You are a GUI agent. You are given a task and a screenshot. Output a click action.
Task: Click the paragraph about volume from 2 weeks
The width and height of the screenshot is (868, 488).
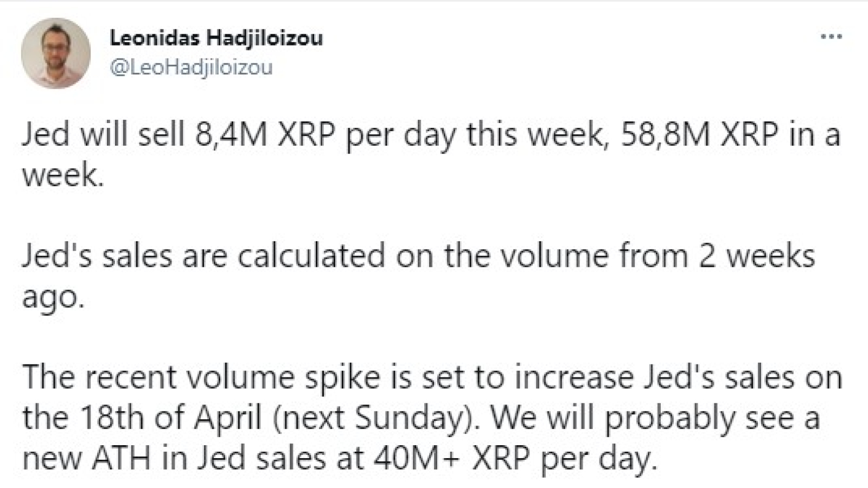tap(418, 276)
